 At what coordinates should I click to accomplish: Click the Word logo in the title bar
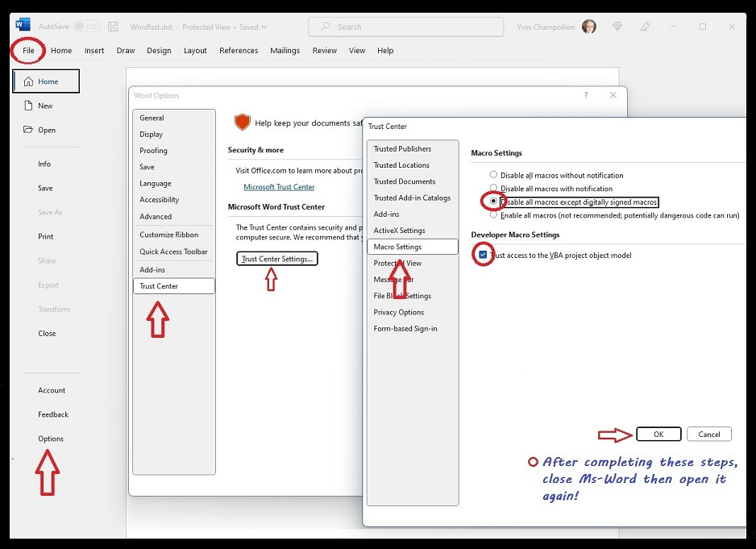[x=23, y=25]
